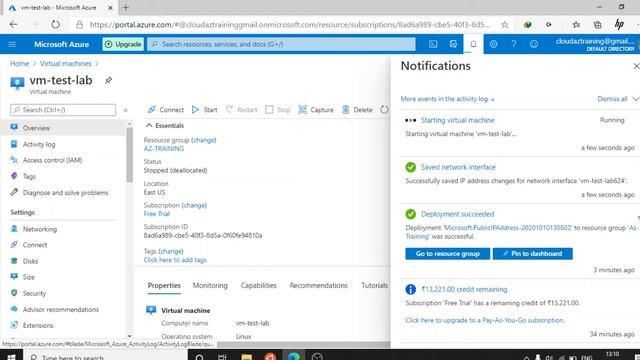The height and width of the screenshot is (360, 640).
Task: Reload the browser page
Action: 55,24
